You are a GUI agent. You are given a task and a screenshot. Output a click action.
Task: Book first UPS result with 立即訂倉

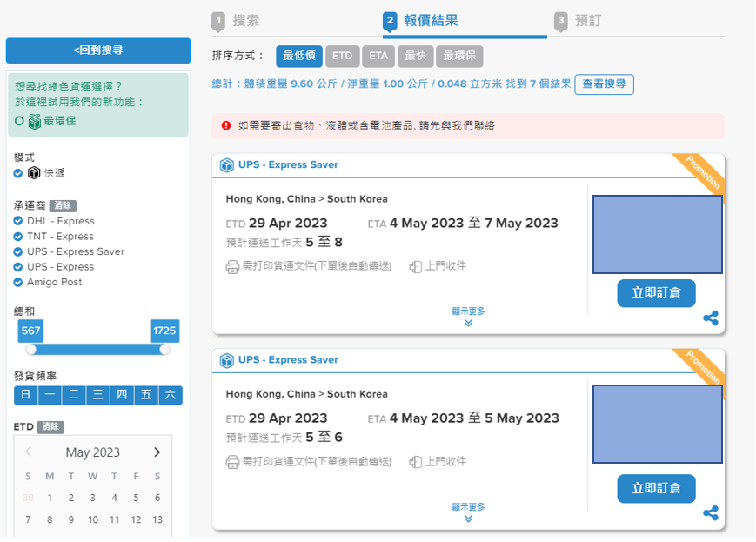click(656, 292)
